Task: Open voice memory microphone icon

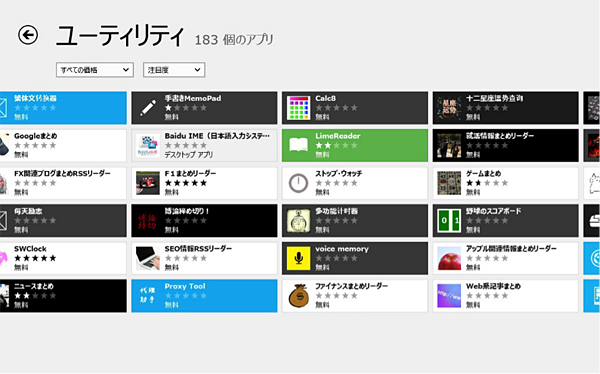Action: 298,258
